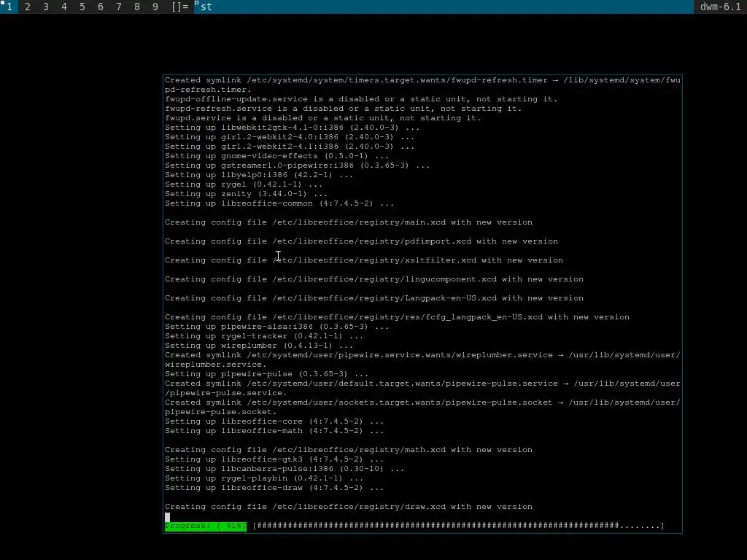Click the line mentioning fcfg_langpack_en-US.xcd
This screenshot has height=560, width=747.
pyautogui.click(x=397, y=317)
